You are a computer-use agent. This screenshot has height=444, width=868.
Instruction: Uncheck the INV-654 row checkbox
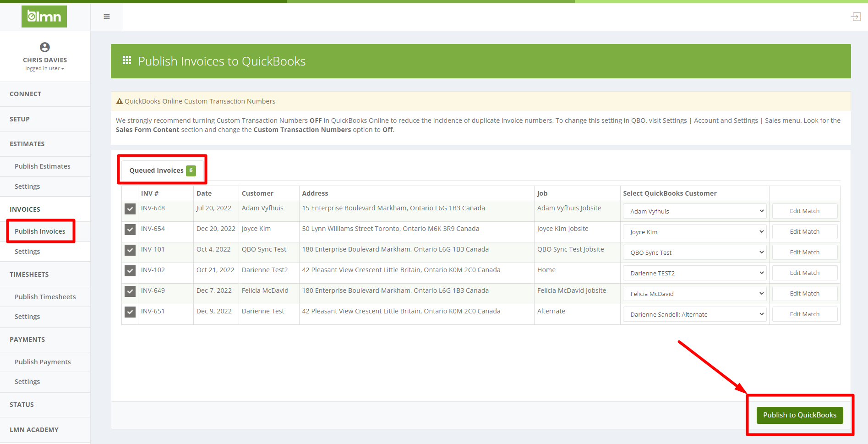tap(130, 230)
